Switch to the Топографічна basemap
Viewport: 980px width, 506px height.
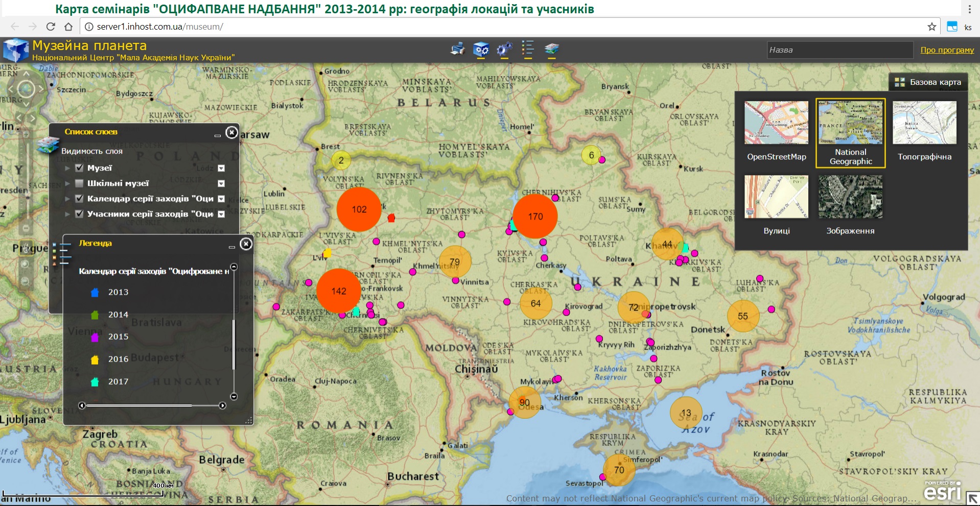tap(924, 131)
